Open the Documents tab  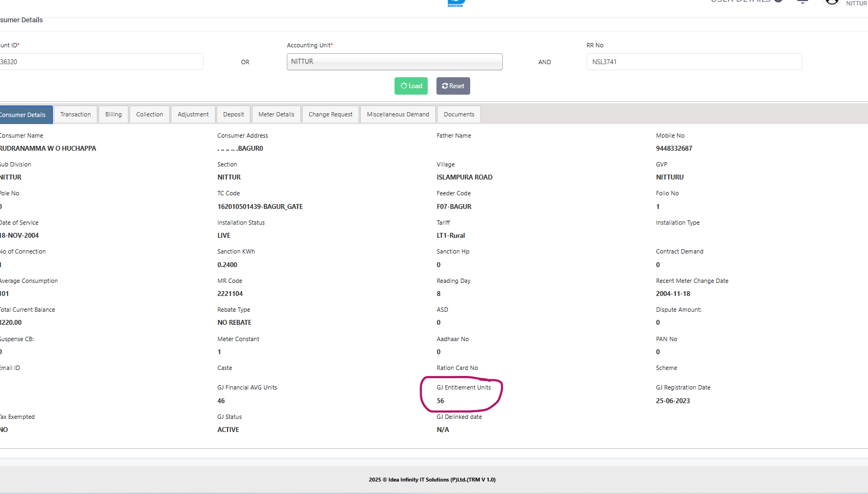coord(459,115)
